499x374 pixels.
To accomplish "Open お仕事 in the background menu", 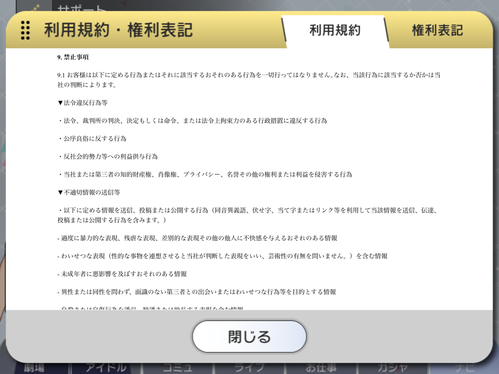I will (321, 368).
